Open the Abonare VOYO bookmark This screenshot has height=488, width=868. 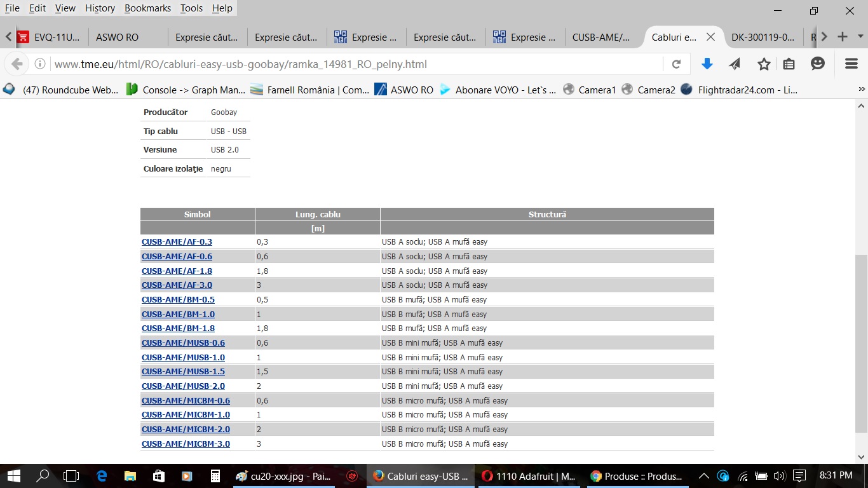(498, 90)
